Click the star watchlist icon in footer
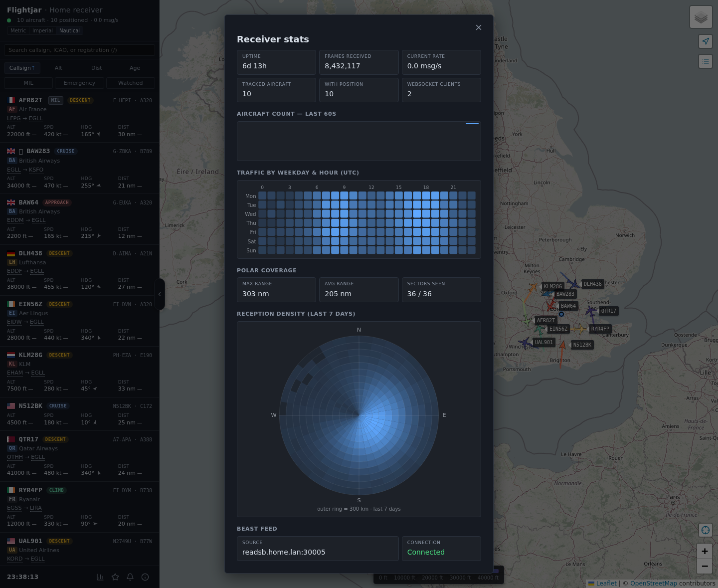This screenshot has width=718, height=588. [115, 577]
